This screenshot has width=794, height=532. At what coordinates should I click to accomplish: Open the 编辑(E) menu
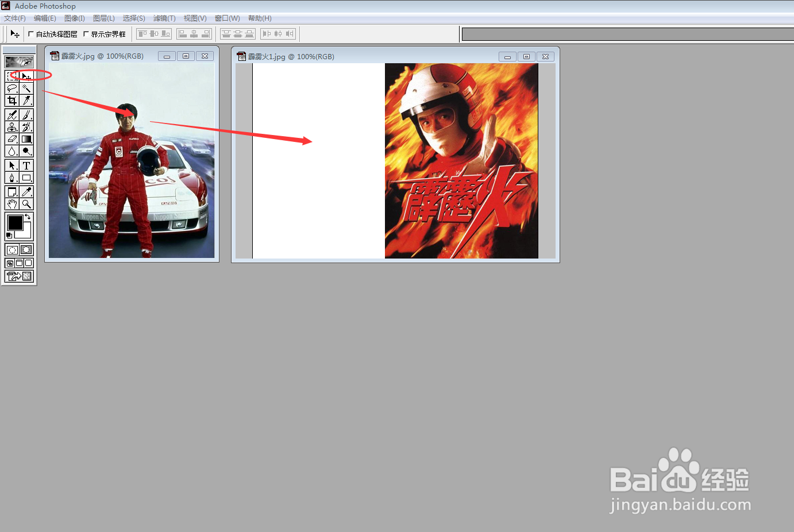(x=45, y=18)
